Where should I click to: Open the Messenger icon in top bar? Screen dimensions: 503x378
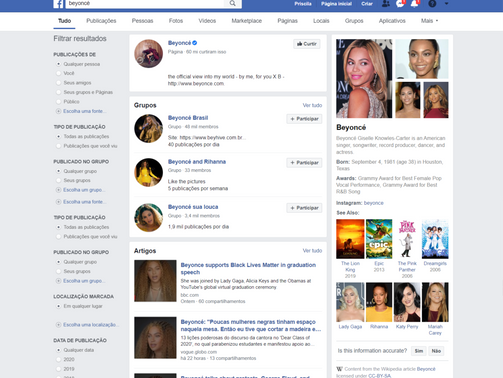[400, 4]
